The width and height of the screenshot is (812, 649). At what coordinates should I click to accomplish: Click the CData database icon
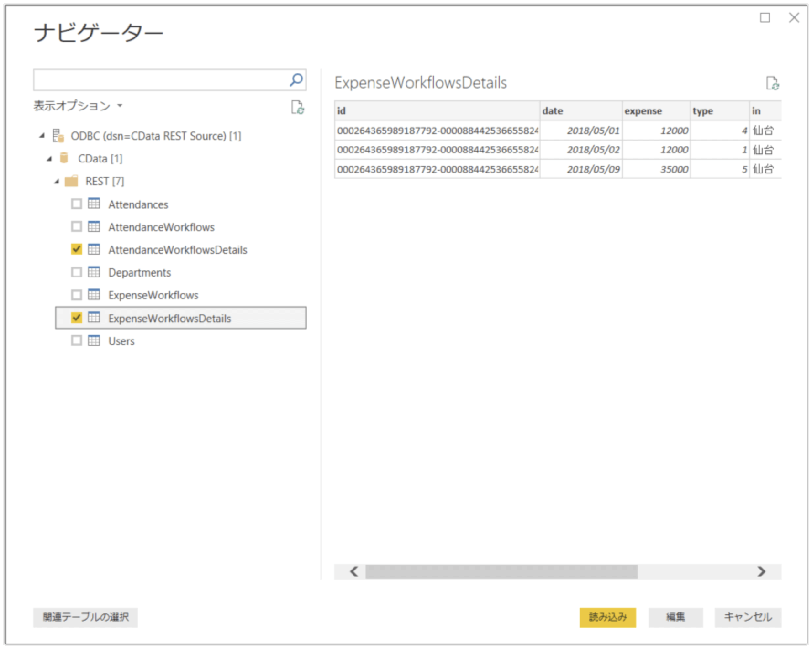click(64, 158)
